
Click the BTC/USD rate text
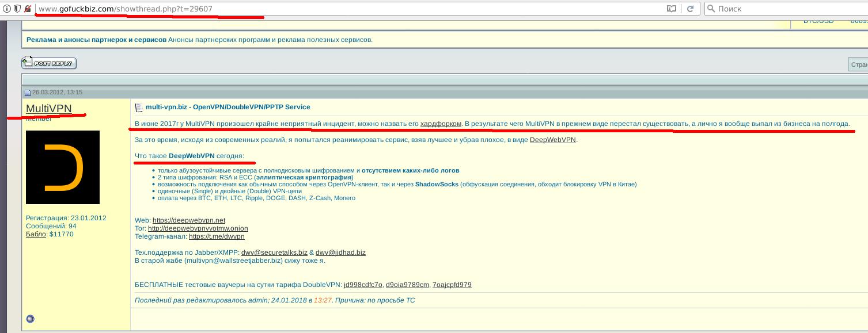[x=818, y=21]
